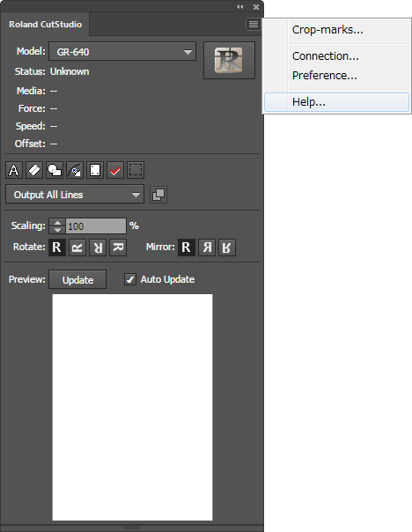Increase Scaling with the up stepper arrow

click(x=57, y=222)
